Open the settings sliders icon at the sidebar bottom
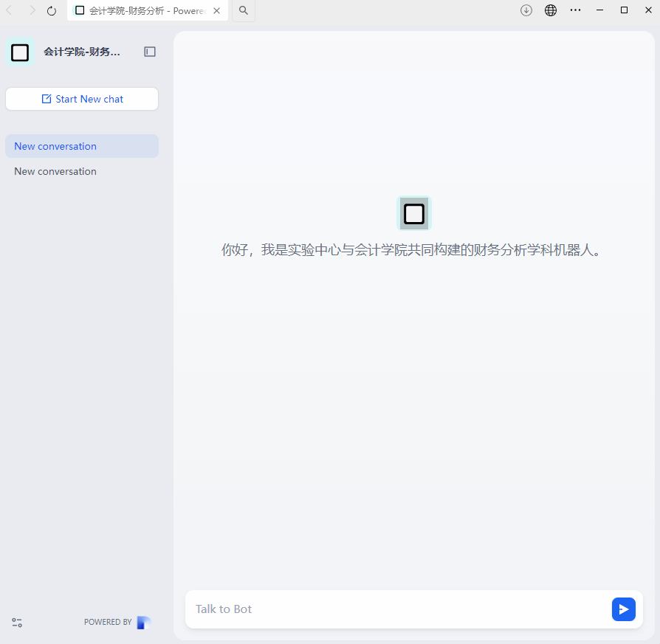 pos(17,623)
